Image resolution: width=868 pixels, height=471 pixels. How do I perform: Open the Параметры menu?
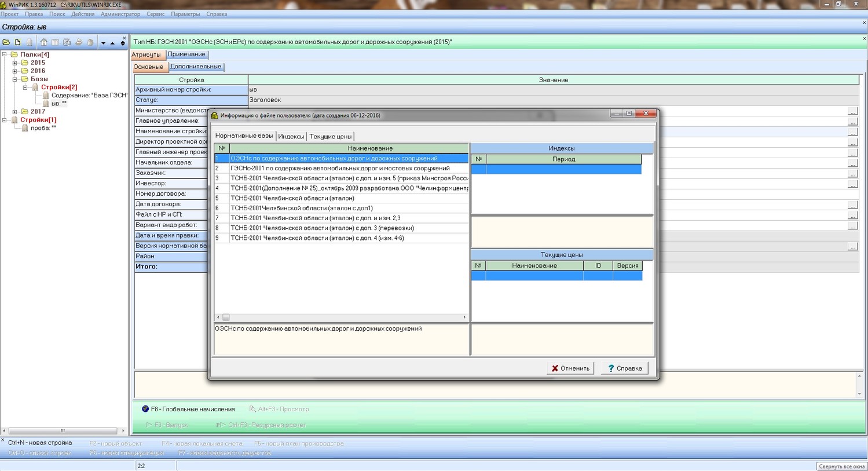point(185,14)
